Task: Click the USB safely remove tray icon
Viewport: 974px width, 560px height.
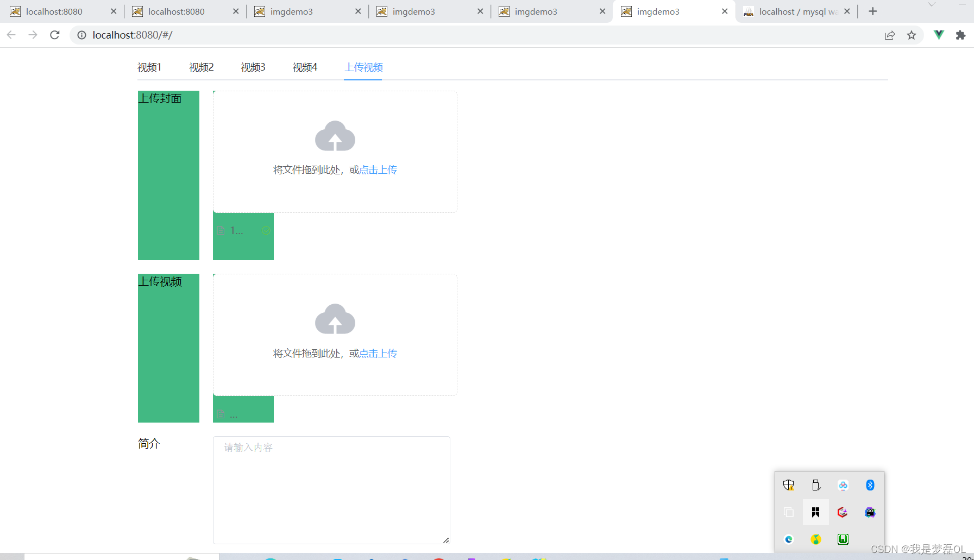Action: click(x=816, y=485)
